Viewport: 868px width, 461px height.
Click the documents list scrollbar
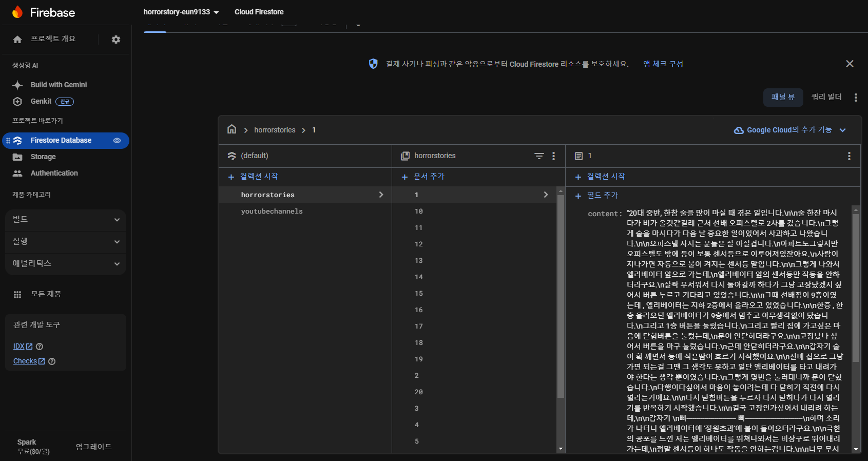[x=561, y=296]
